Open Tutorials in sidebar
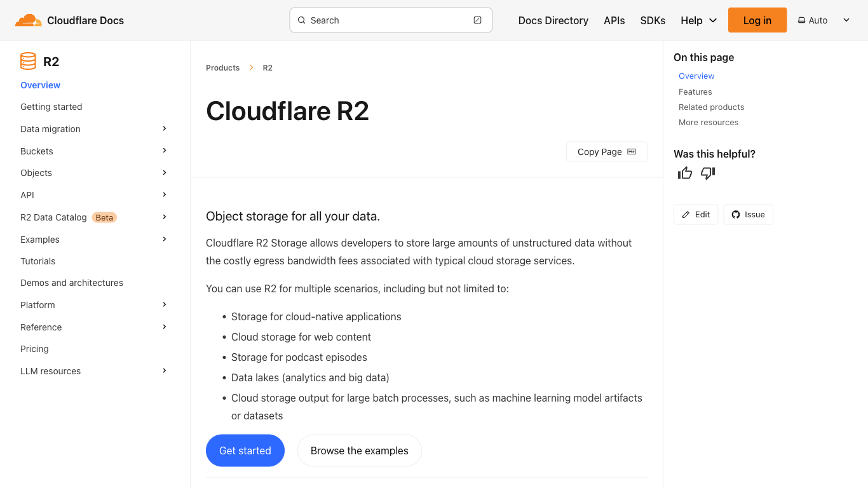 click(38, 261)
